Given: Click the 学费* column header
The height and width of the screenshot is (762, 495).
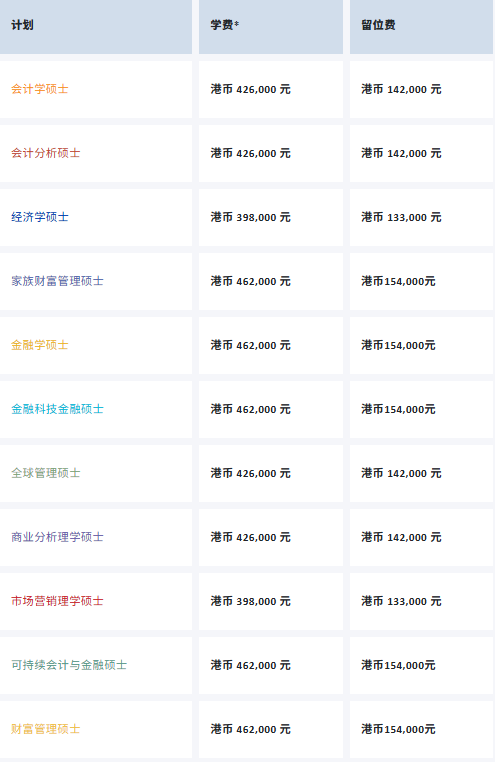Looking at the screenshot, I should pos(271,26).
